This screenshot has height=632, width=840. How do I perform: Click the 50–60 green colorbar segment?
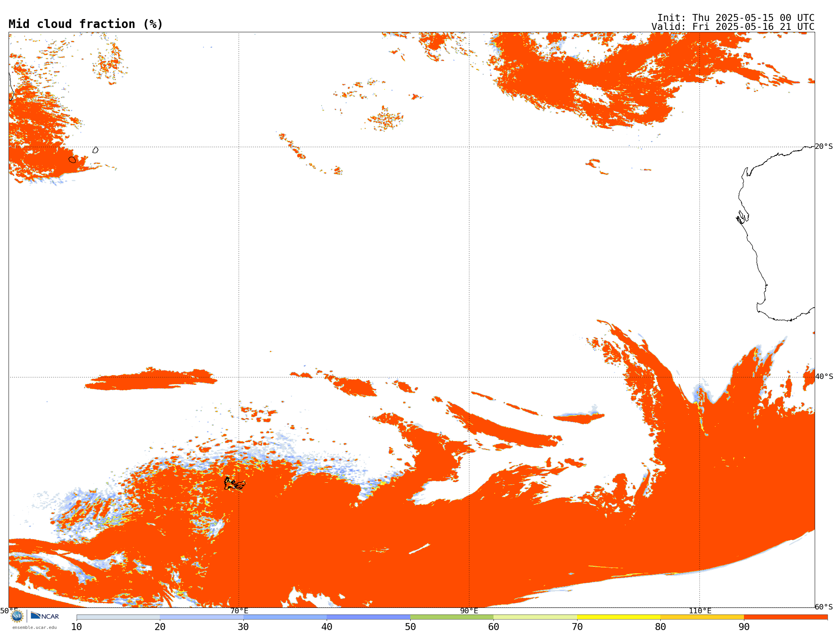point(452,617)
